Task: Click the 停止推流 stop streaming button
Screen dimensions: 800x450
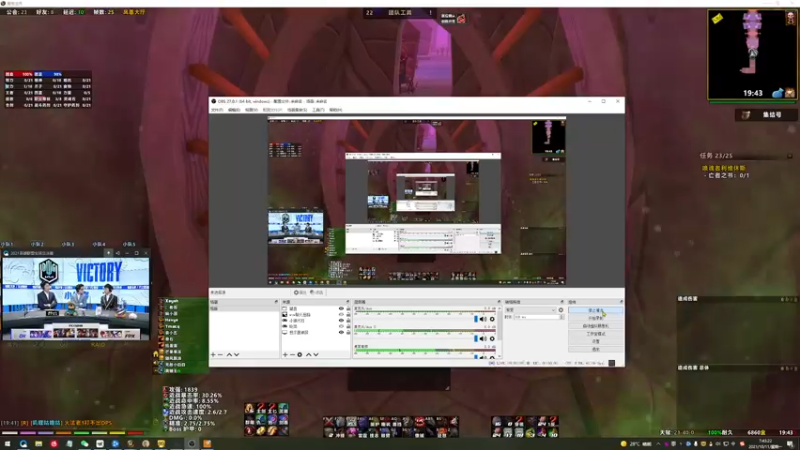Action: (595, 310)
